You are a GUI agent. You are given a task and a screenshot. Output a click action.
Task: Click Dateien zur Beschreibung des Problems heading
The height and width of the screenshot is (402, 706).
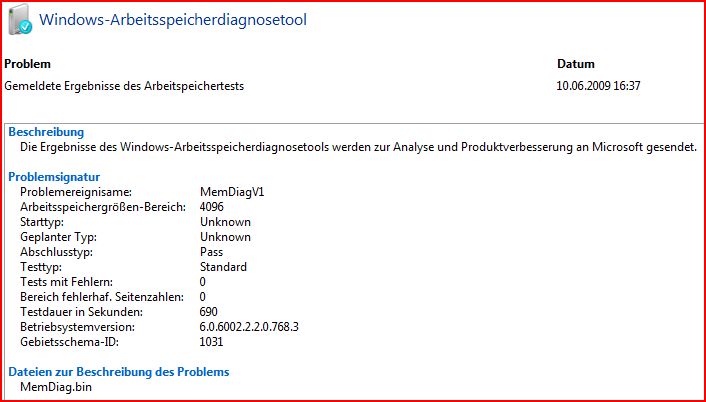[x=119, y=372]
